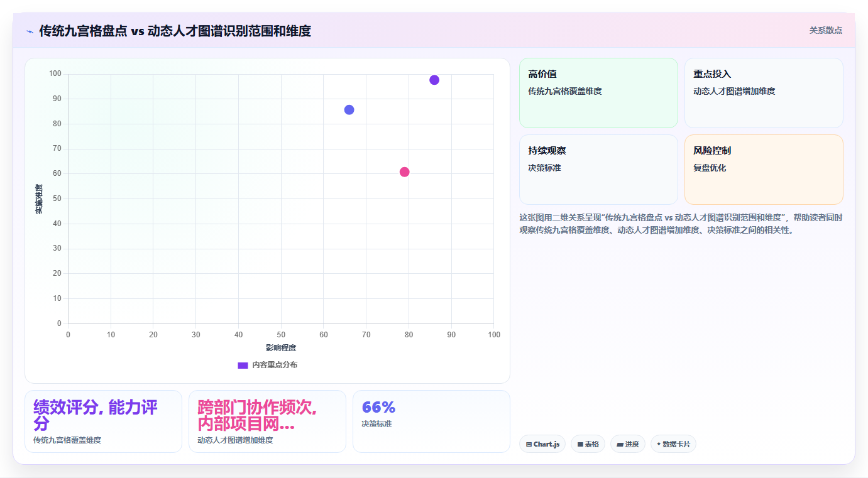Click the pink scatter point near 79
Viewport: 868px width, 478px height.
click(x=405, y=172)
